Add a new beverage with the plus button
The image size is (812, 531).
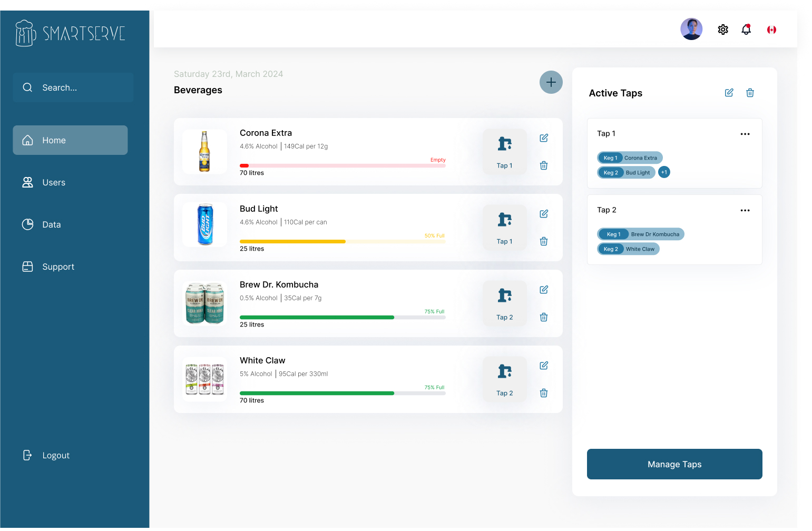551,82
